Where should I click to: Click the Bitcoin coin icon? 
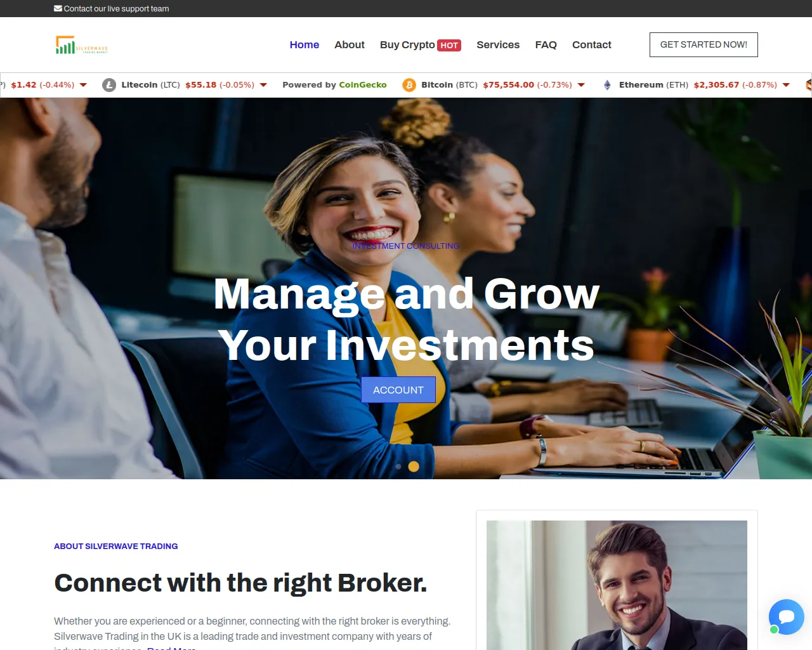click(409, 85)
